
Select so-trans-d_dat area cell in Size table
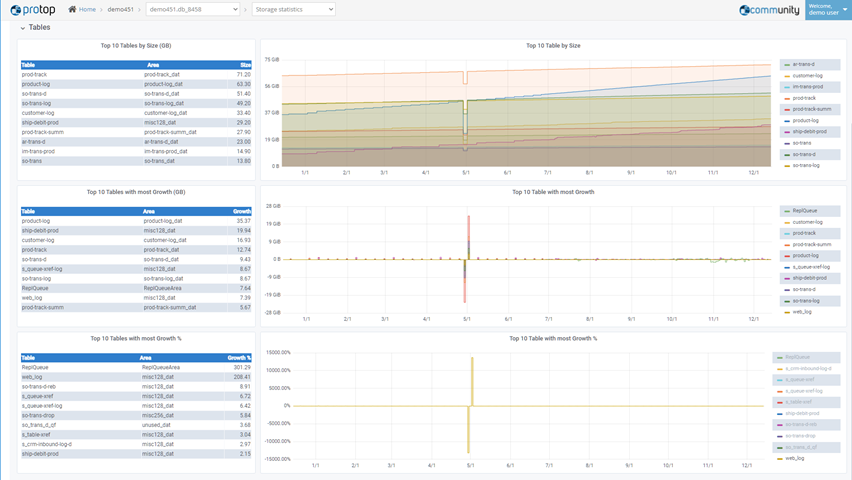(x=161, y=93)
